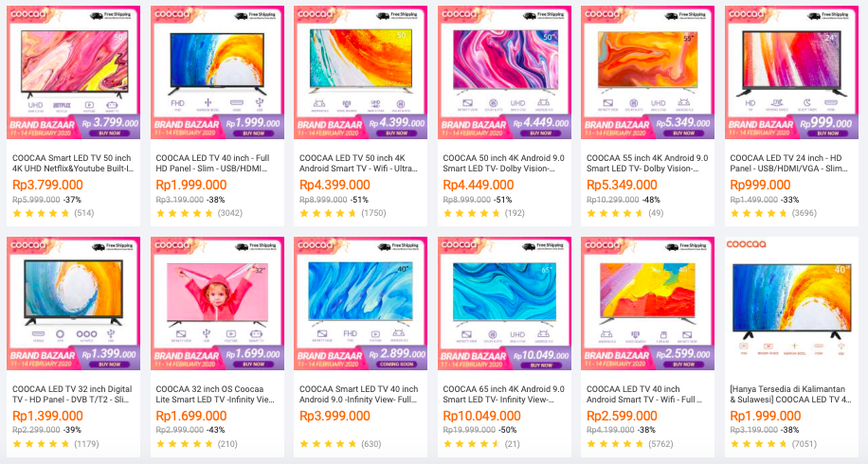Click coocaa logo on Kalimantan & Sulawesi product
The height and width of the screenshot is (464, 868).
746,244
